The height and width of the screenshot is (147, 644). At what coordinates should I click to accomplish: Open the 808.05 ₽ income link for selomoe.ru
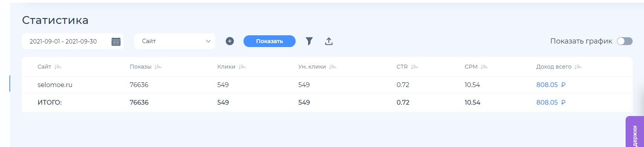pos(551,85)
